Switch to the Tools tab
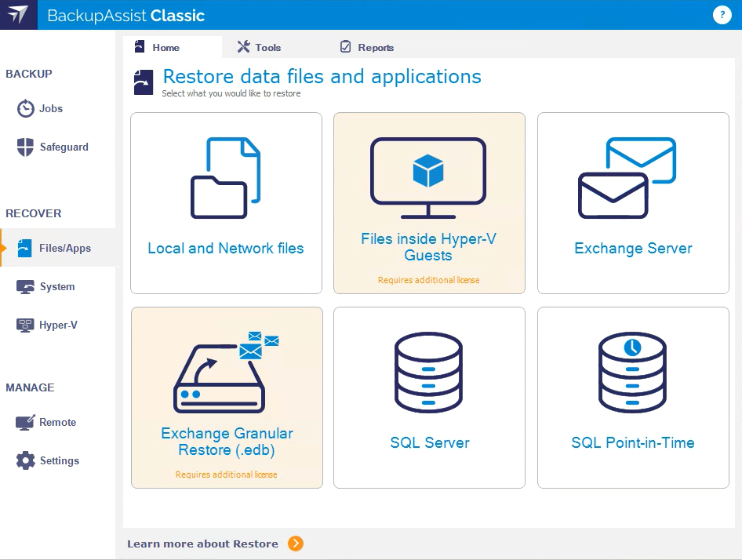 coord(260,47)
